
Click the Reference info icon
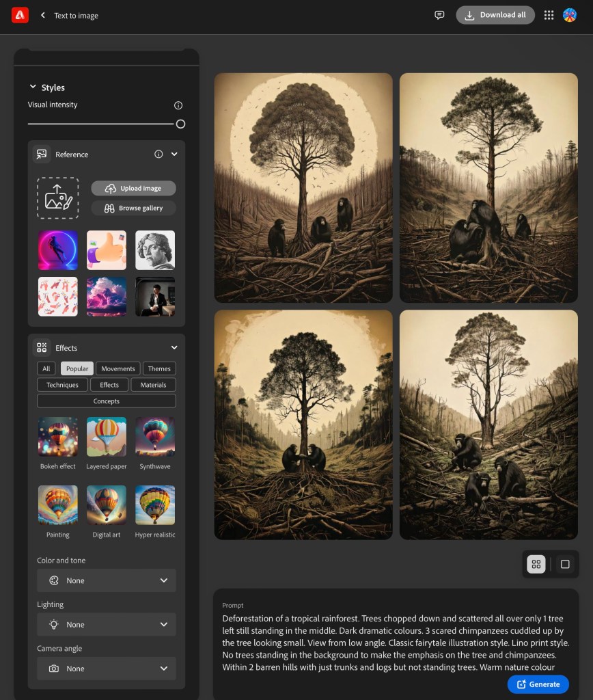(x=158, y=154)
